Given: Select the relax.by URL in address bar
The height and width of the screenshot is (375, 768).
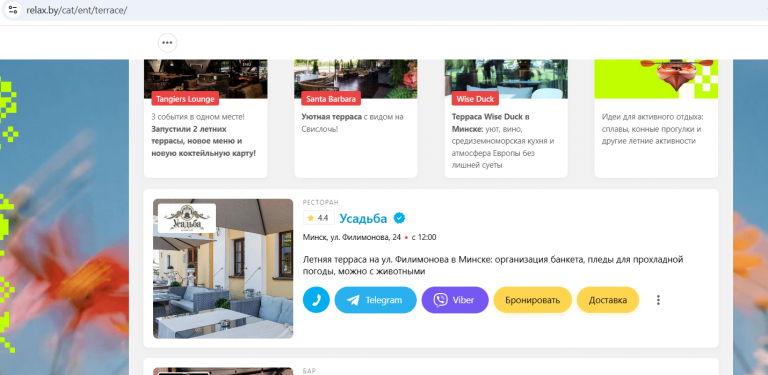Looking at the screenshot, I should [77, 10].
